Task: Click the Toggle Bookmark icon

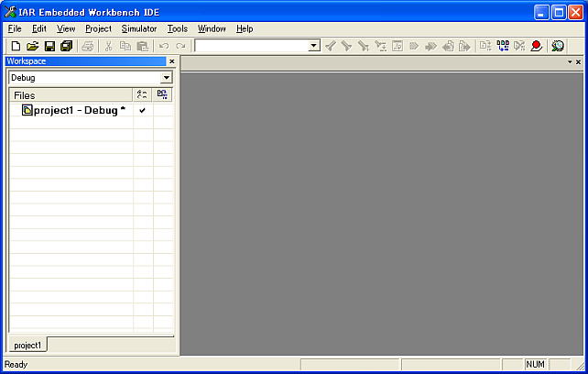Action: point(414,46)
